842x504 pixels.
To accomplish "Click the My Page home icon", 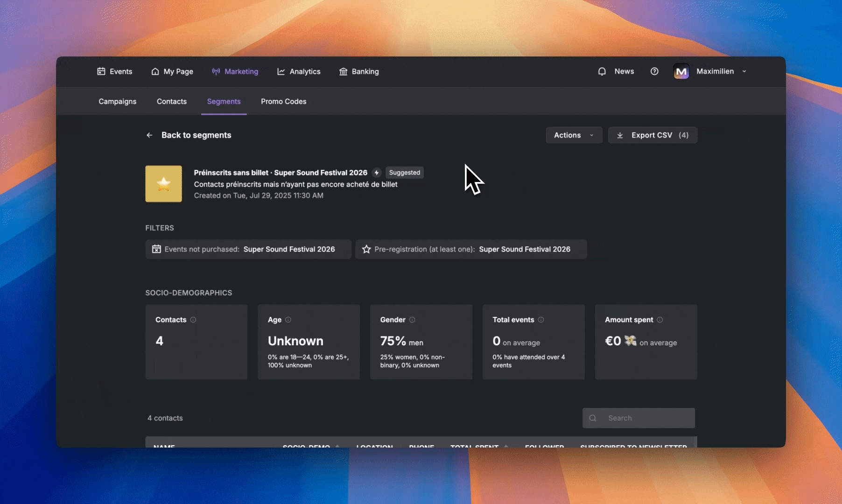I will click(x=155, y=71).
